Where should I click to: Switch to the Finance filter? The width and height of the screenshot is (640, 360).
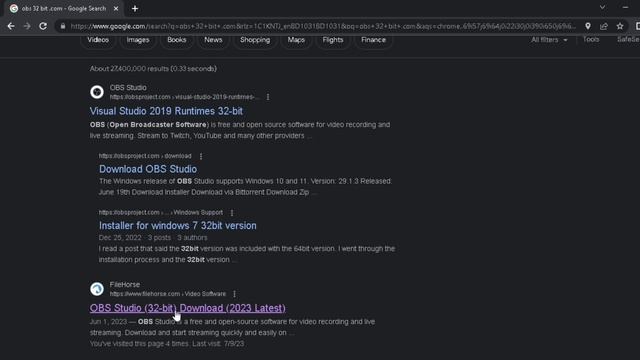click(373, 40)
